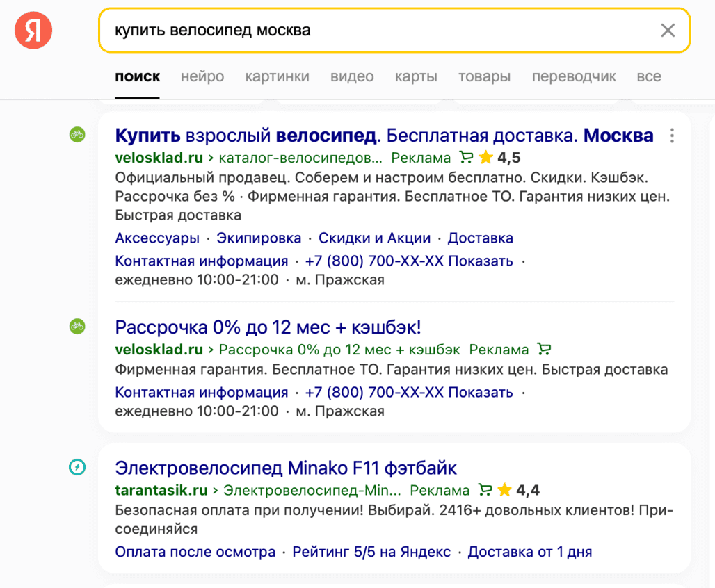This screenshot has height=588, width=715.
Task: Click the cart icon in the Рассрочка ad
Action: [x=544, y=349]
